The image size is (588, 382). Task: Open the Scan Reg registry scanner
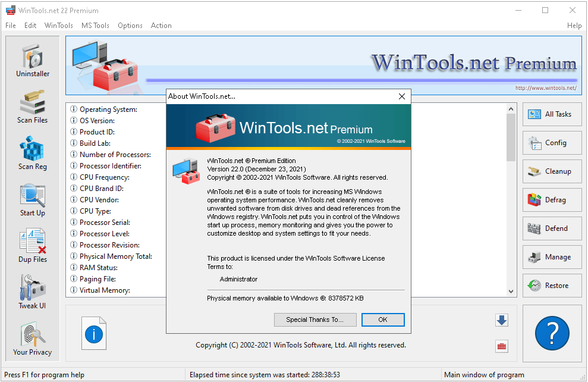point(33,154)
